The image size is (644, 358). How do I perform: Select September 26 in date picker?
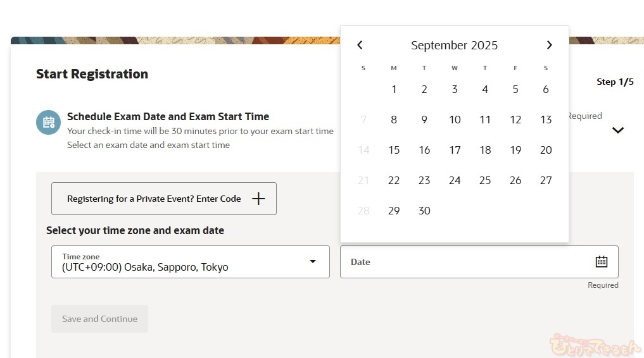515,180
